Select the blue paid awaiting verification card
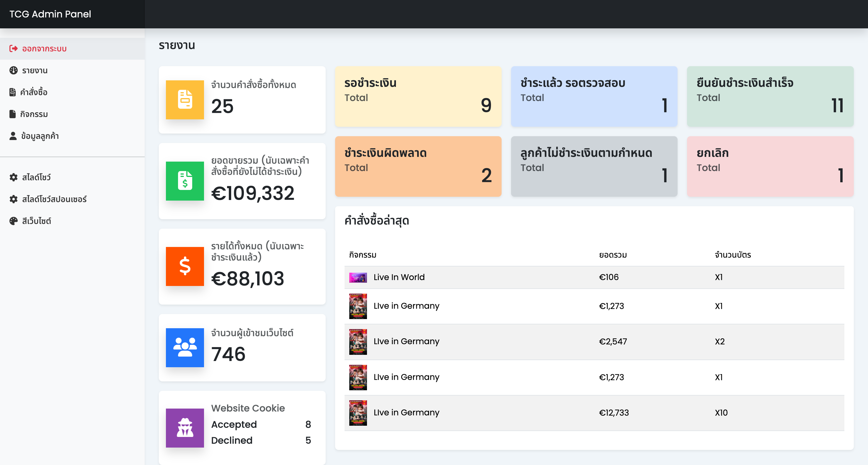The height and width of the screenshot is (465, 868). point(594,96)
